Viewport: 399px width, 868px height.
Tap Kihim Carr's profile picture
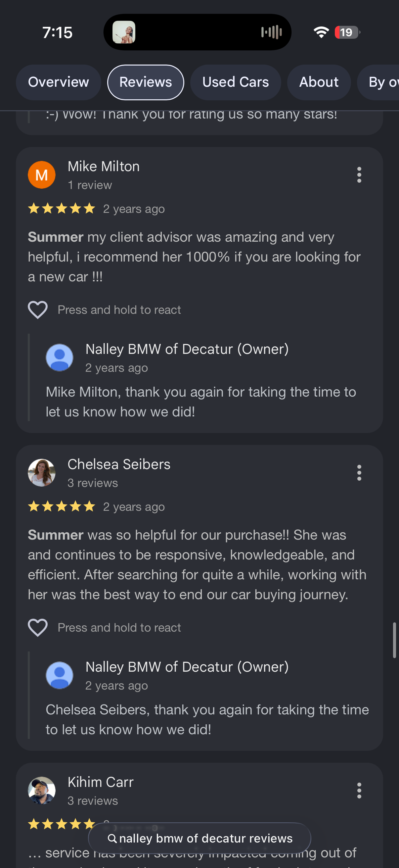[40, 791]
